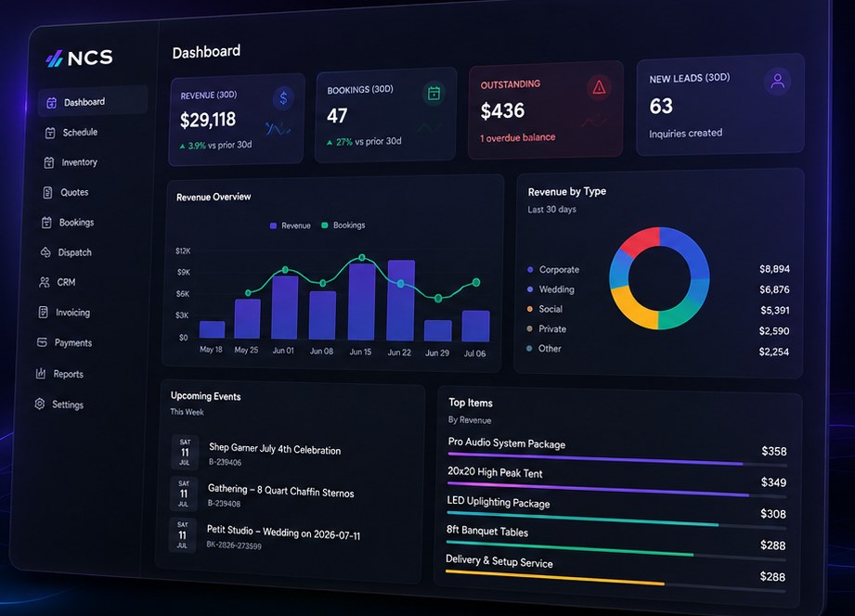Click LED Uplighting Package progress bar

click(615, 520)
